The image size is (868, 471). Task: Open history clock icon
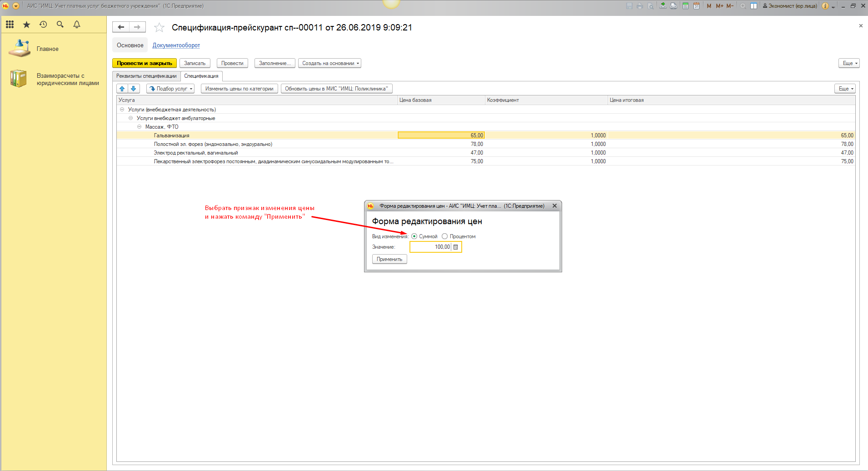click(x=43, y=25)
